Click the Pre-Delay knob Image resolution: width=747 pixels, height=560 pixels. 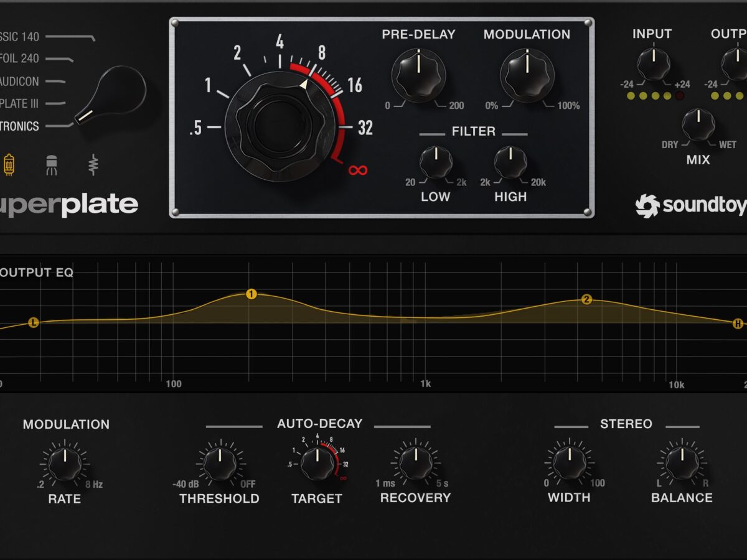coord(418,75)
